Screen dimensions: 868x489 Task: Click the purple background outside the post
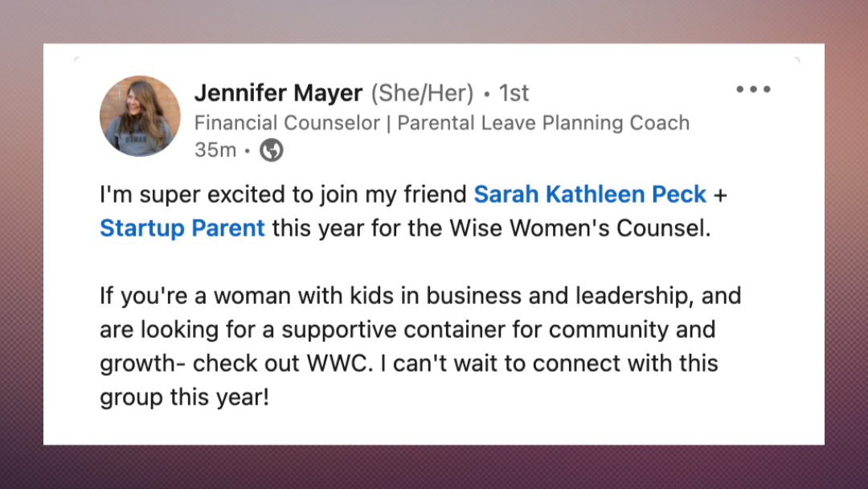click(434, 466)
